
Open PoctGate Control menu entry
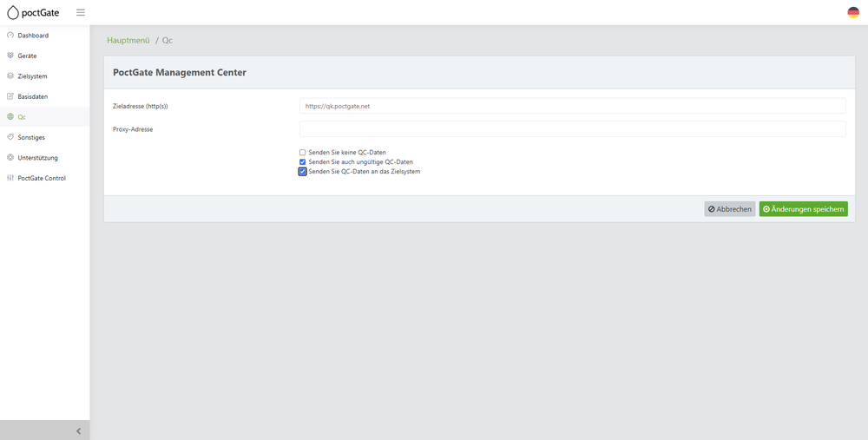tap(45, 178)
